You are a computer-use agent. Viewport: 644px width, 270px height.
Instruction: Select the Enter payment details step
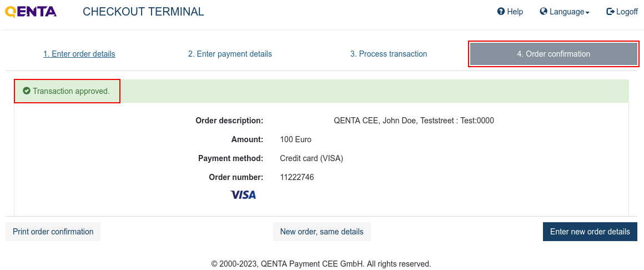click(230, 54)
